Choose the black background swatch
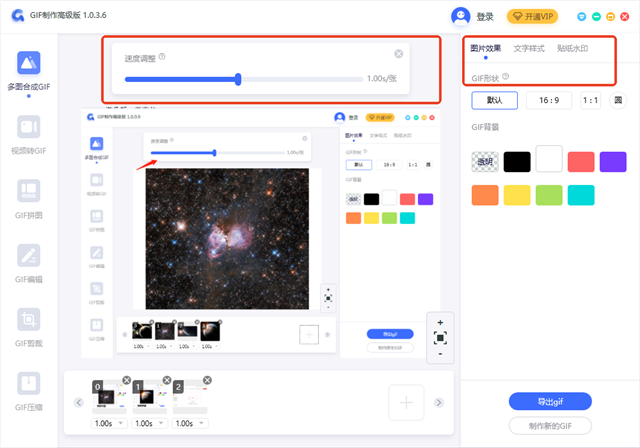Screen dimensions: 640x448 click(517, 162)
